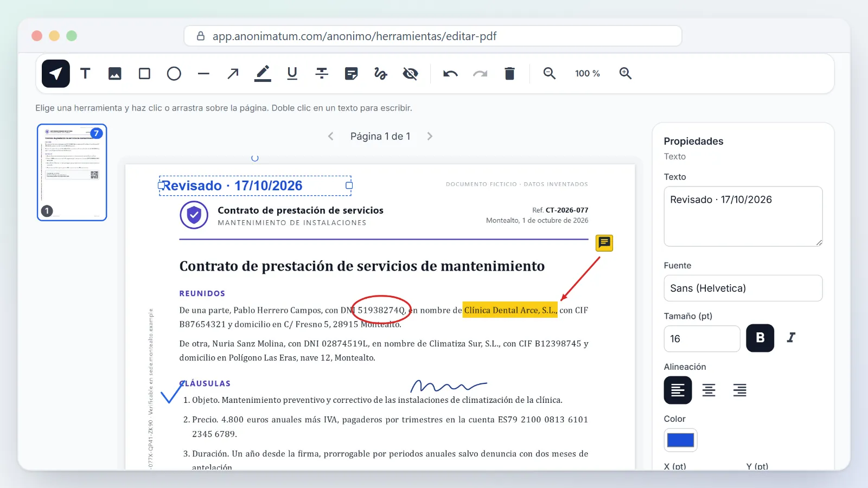
Task: Open the page 1 thumbnail
Action: pos(72,172)
